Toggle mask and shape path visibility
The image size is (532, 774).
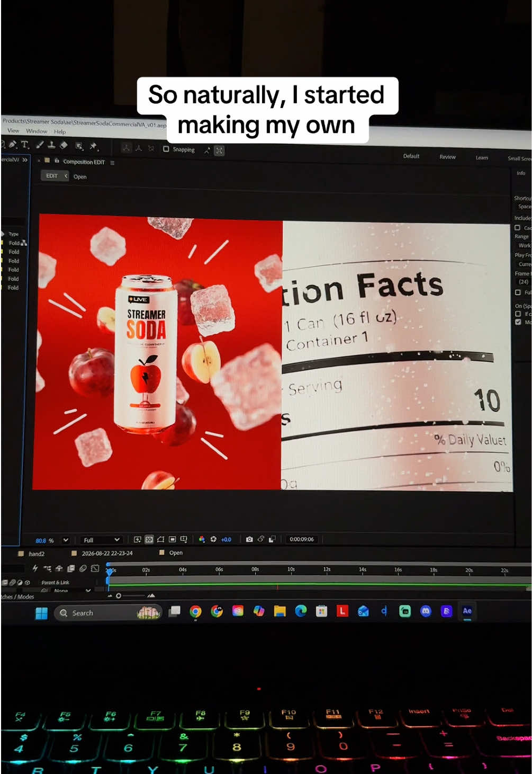(x=161, y=539)
